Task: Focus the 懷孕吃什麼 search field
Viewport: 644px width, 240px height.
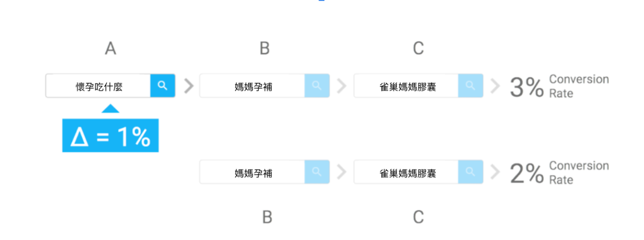Action: coord(98,86)
